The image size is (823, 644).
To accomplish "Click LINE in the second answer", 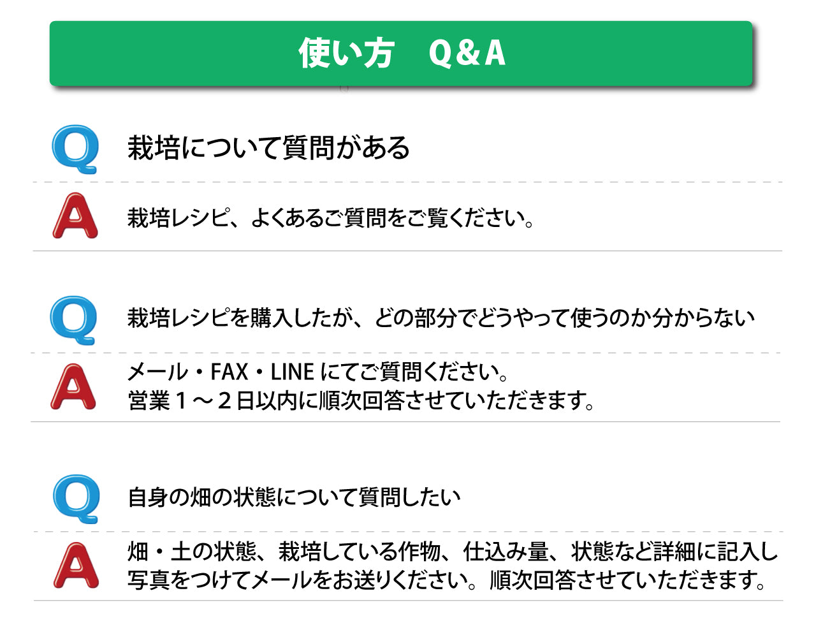I will [292, 372].
